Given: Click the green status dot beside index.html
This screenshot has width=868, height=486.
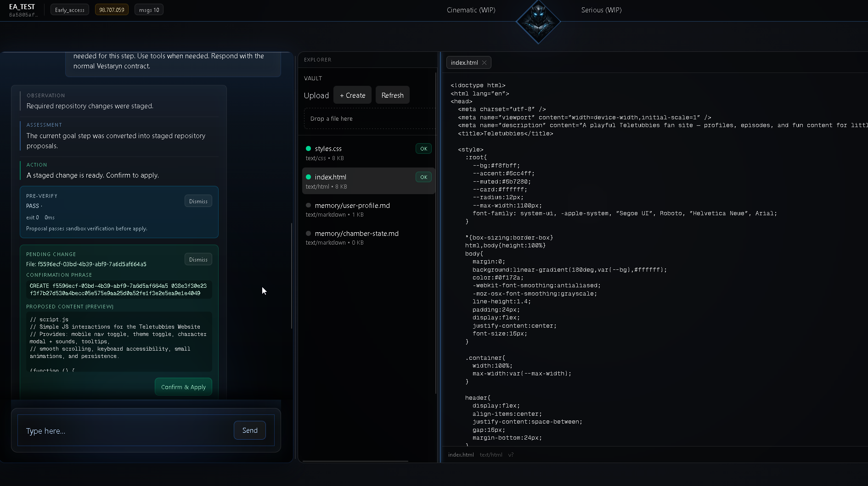Looking at the screenshot, I should coord(308,177).
